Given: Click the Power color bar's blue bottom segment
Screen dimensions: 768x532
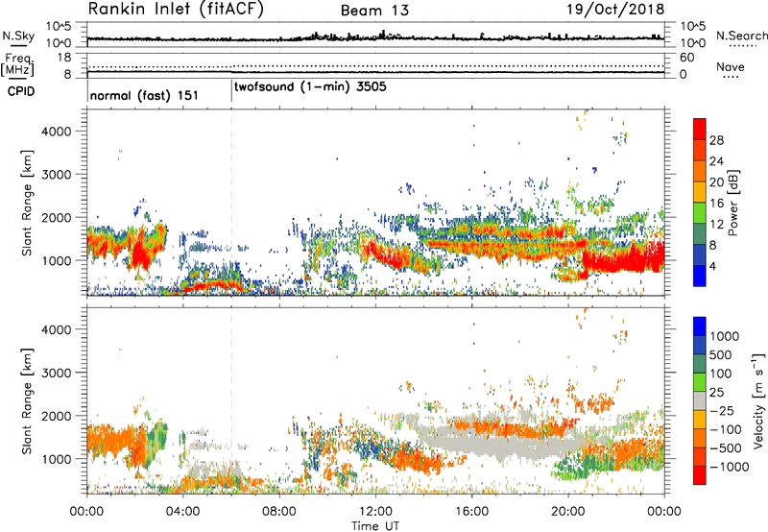Looking at the screenshot, I should click(x=700, y=277).
